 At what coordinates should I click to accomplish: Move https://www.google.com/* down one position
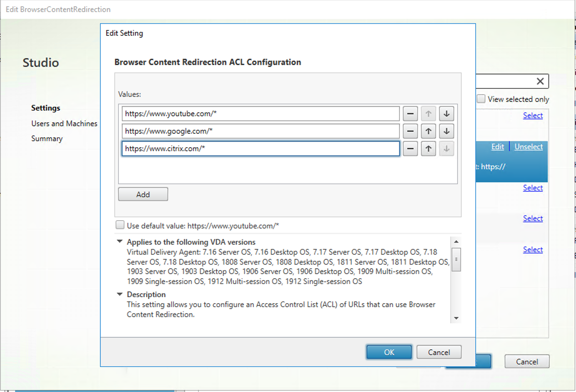[446, 131]
